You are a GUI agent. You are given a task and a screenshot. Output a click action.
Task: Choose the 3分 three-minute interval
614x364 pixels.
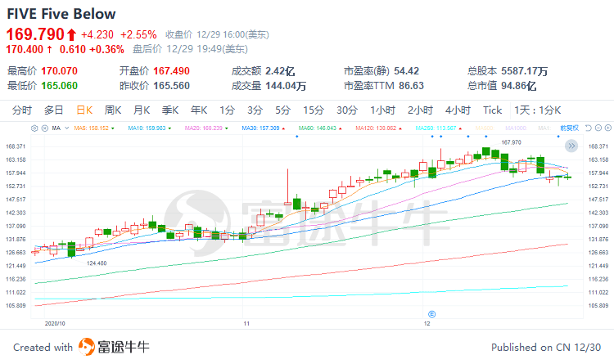pos(255,110)
